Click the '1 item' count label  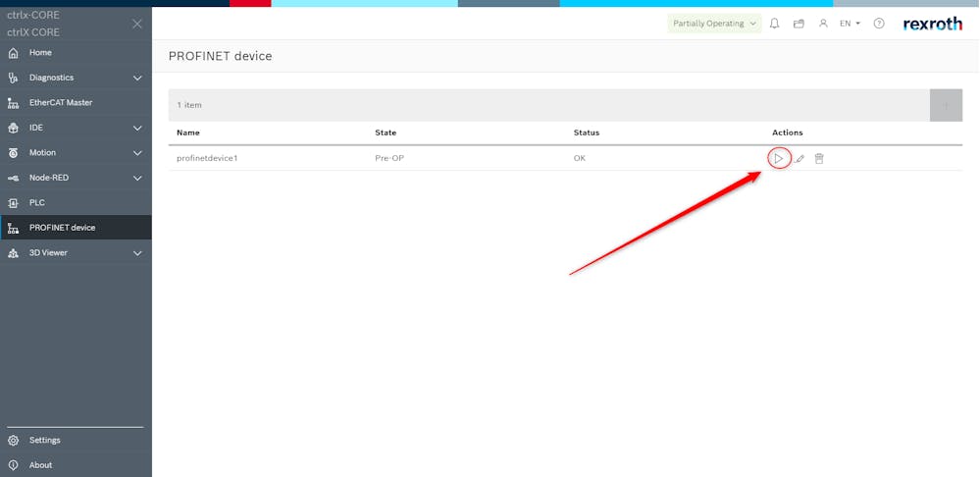click(x=189, y=105)
